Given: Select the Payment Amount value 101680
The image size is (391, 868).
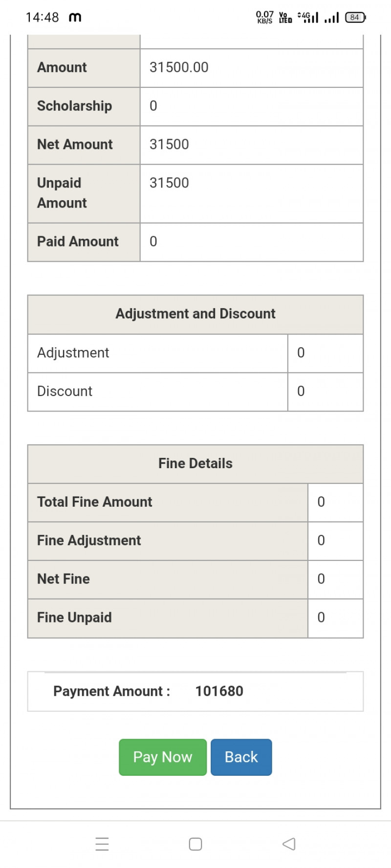Looking at the screenshot, I should [219, 691].
